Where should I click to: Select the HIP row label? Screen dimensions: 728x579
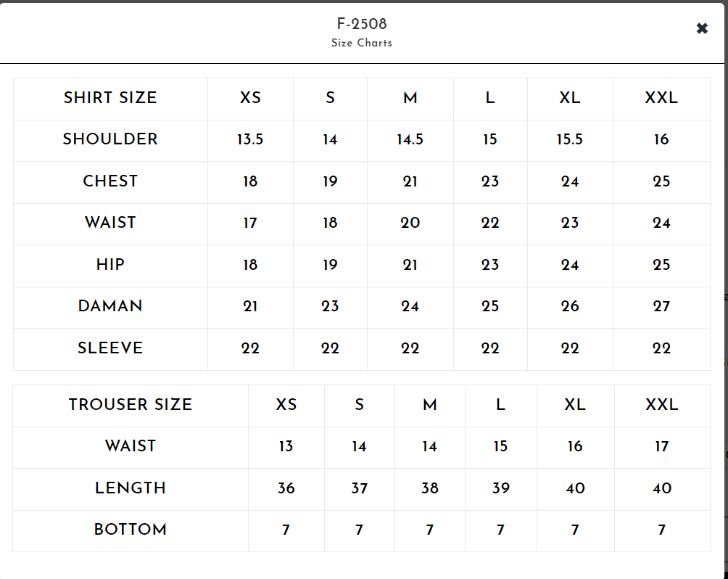pos(110,265)
